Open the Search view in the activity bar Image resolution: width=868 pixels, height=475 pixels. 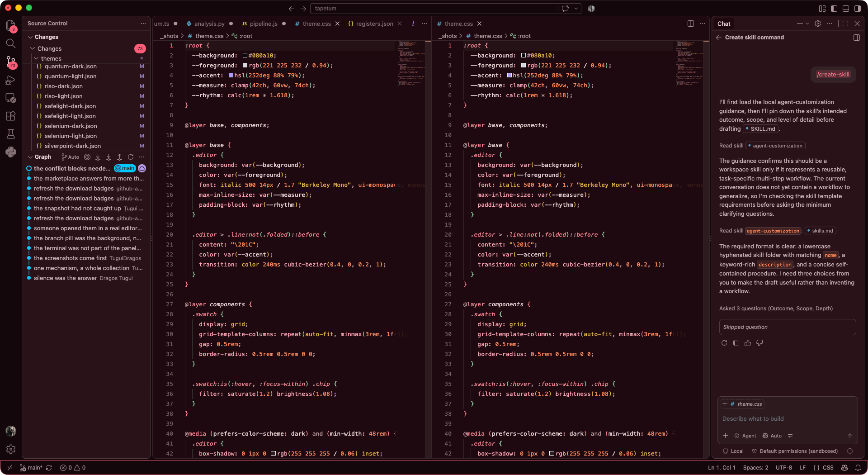11,43
